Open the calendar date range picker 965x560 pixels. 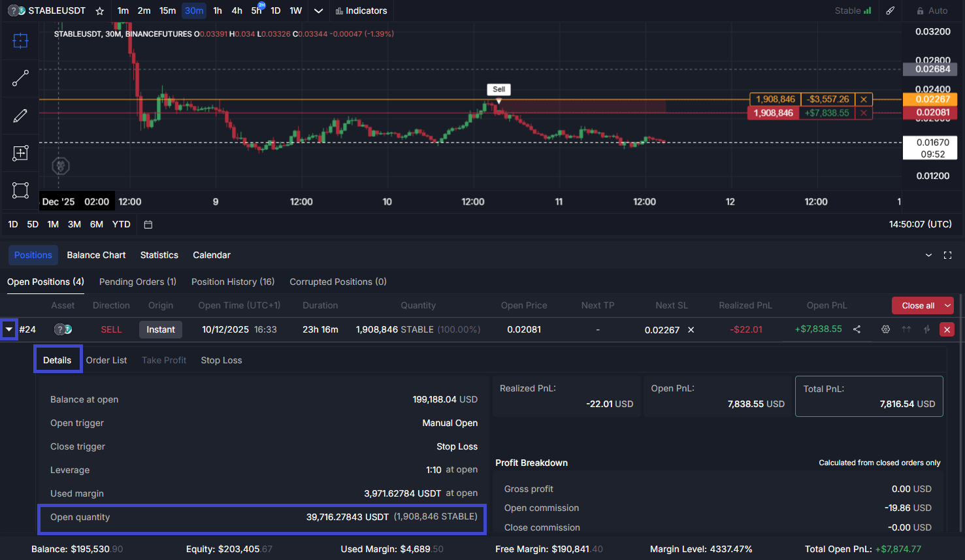148,225
